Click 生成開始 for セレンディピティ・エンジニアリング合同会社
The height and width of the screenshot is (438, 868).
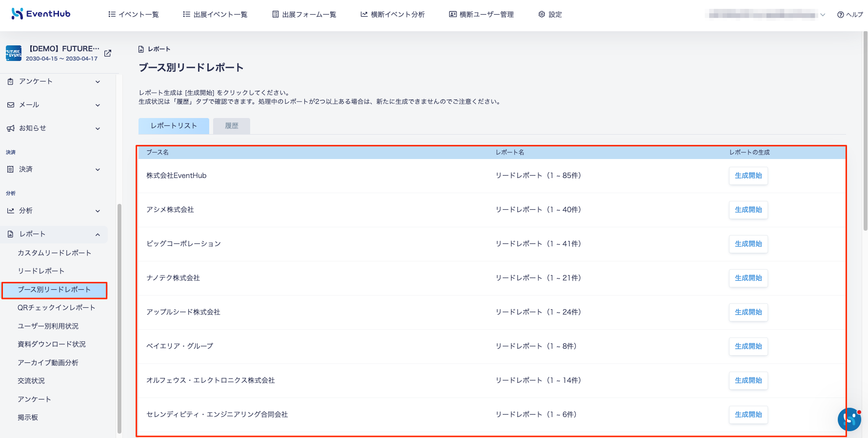click(x=749, y=415)
